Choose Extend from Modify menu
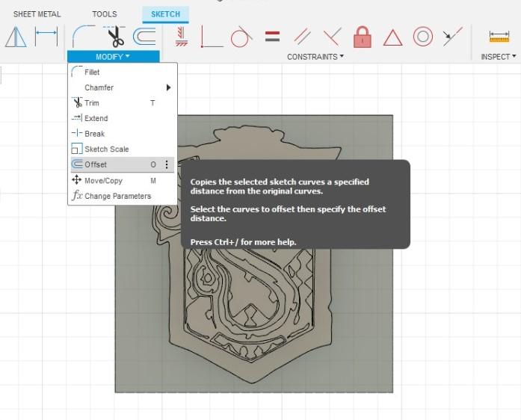 click(x=123, y=118)
